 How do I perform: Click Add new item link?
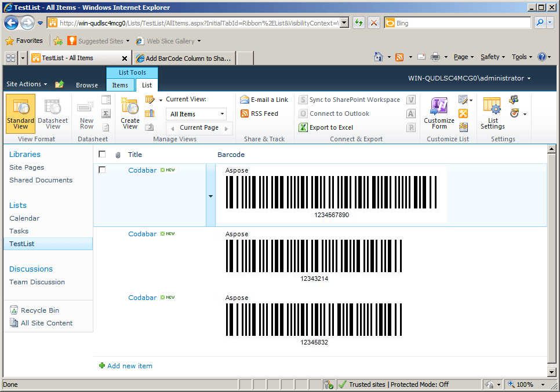pyautogui.click(x=130, y=365)
